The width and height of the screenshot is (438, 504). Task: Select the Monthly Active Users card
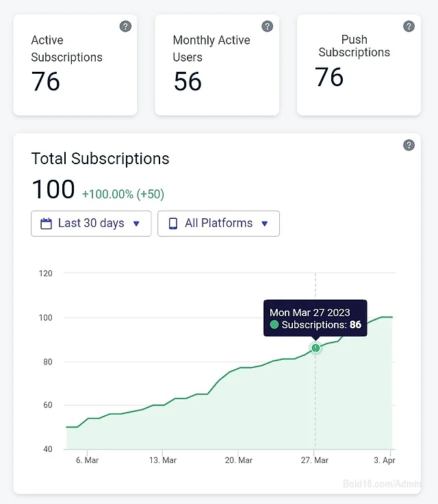point(217,65)
